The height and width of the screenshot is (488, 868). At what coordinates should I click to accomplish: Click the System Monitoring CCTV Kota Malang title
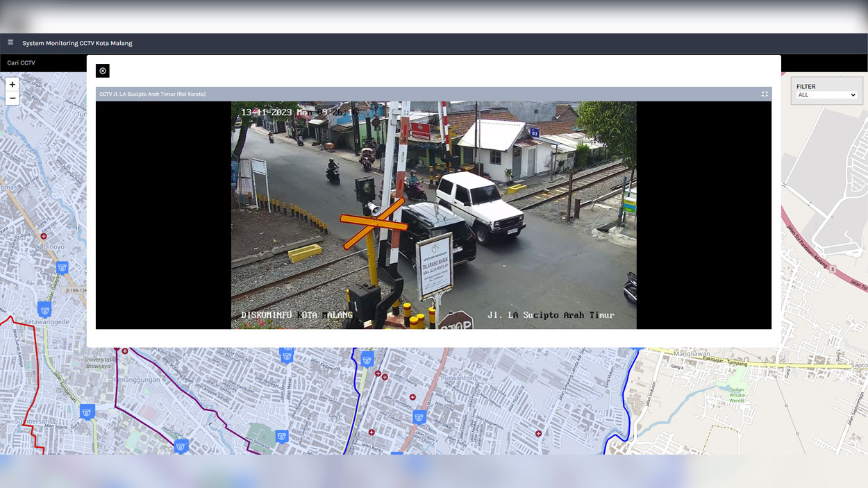coord(78,42)
